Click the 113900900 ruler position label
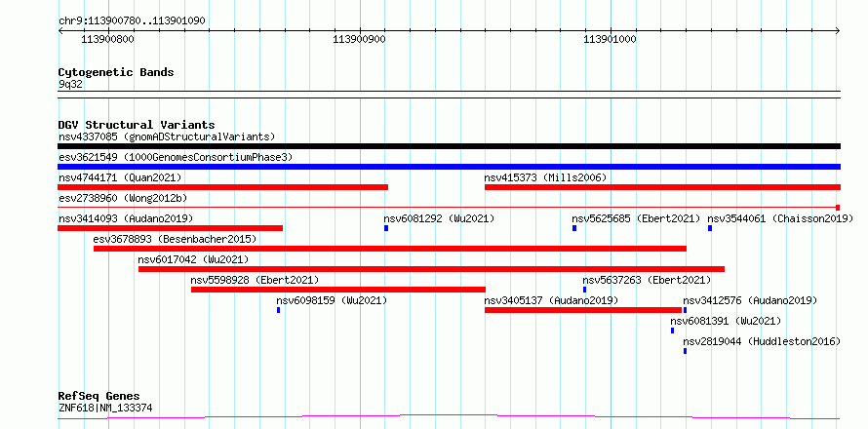 (359, 40)
